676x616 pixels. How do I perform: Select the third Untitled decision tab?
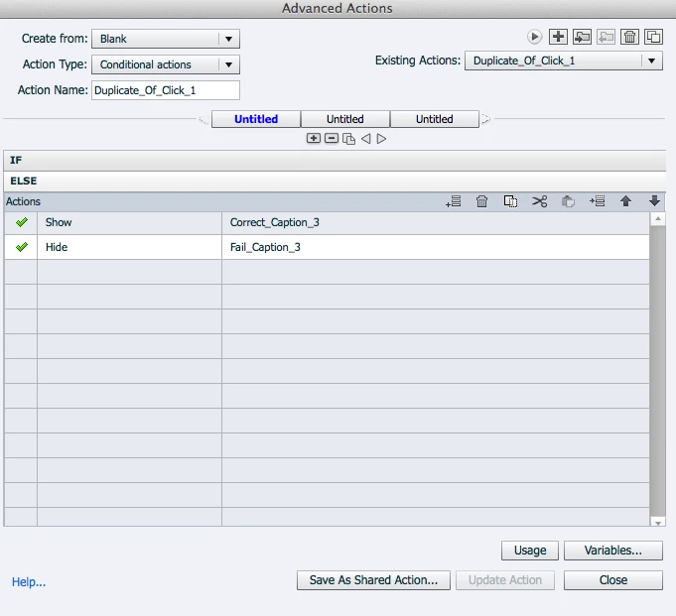435,119
